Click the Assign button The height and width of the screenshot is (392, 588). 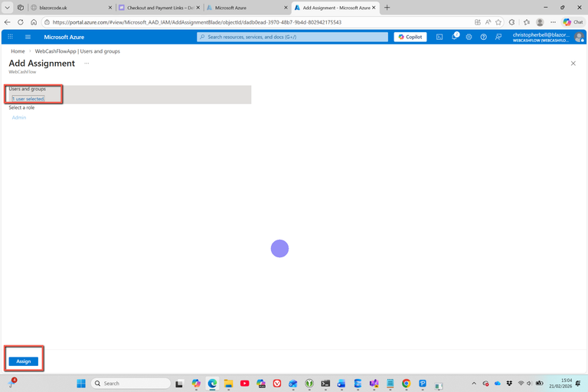[x=24, y=361]
